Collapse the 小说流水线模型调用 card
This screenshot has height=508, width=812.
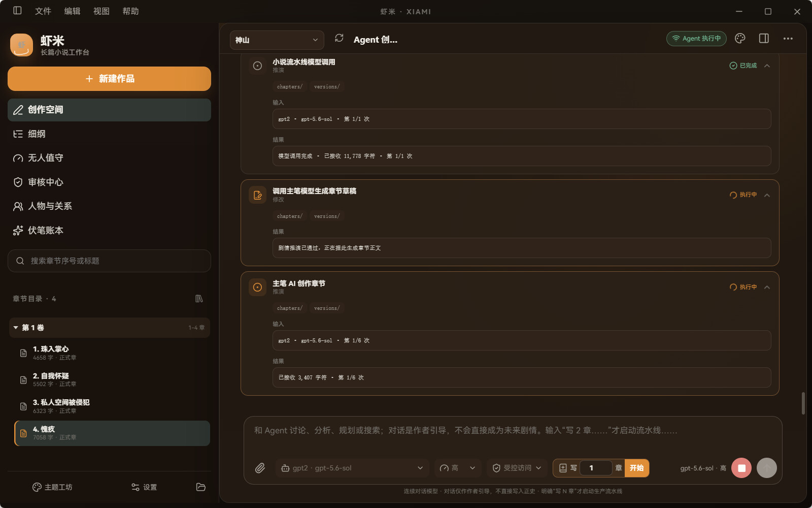pyautogui.click(x=767, y=66)
